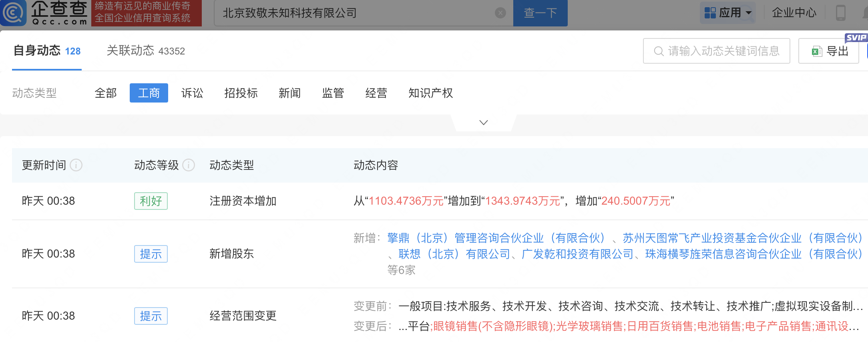This screenshot has height=342, width=868.
Task: Open 联想（北京）有限公司 shareholder link
Action: tap(454, 254)
